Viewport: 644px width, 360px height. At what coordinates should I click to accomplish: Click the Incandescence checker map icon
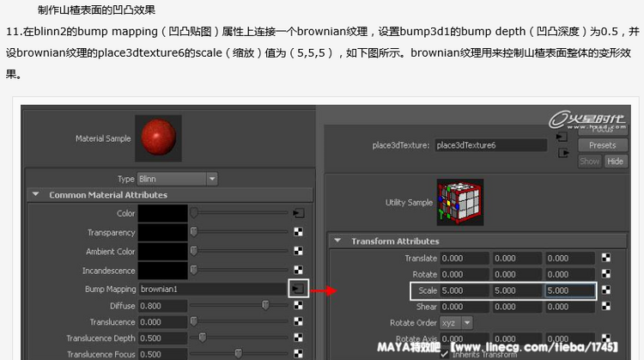(x=299, y=271)
